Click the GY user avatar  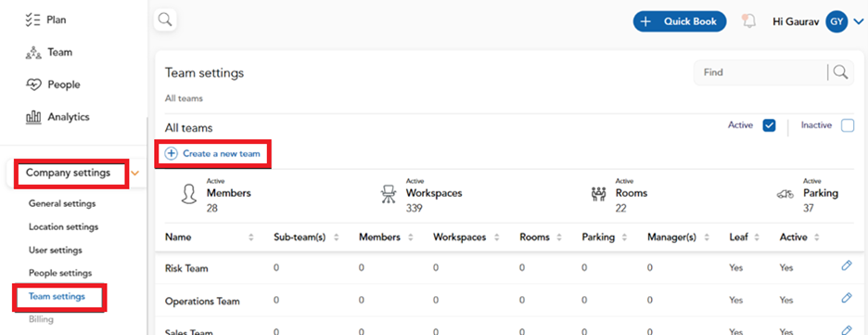click(x=836, y=22)
